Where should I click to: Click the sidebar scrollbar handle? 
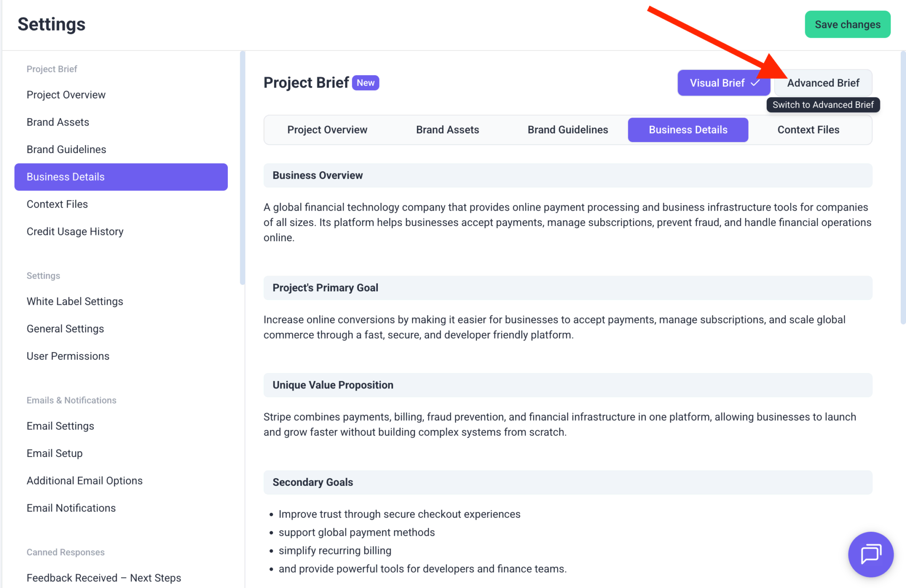tap(242, 168)
